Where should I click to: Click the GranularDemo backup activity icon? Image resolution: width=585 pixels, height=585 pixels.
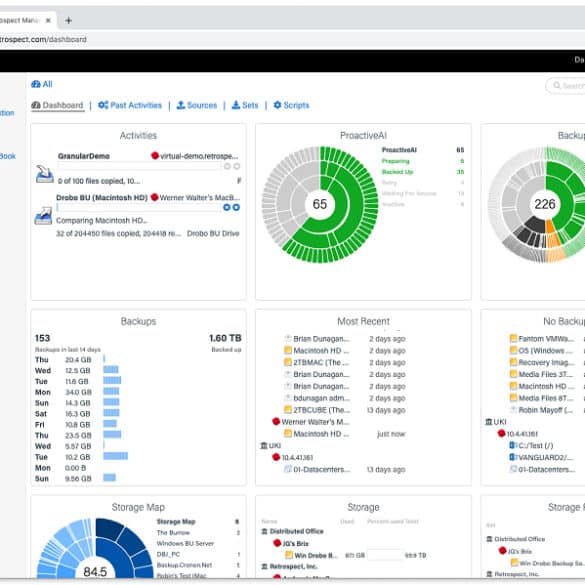click(44, 174)
